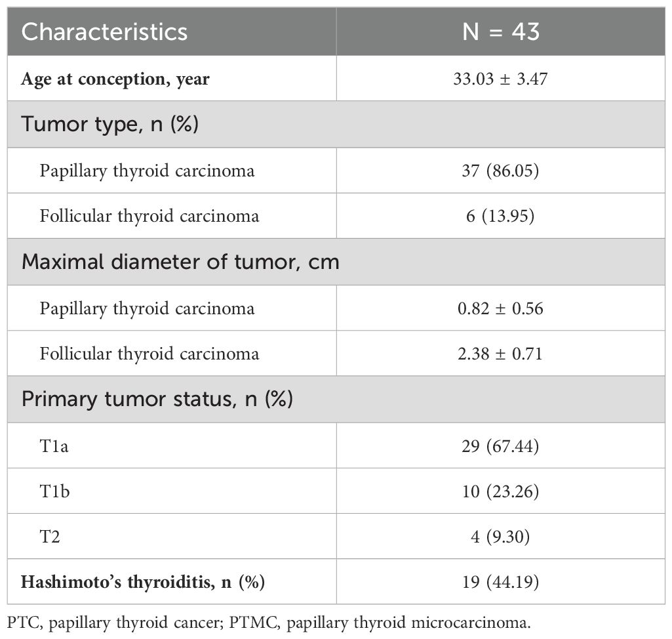Click the T1b row label
Image resolution: width=672 pixels, height=639 pixels.
pos(54,491)
